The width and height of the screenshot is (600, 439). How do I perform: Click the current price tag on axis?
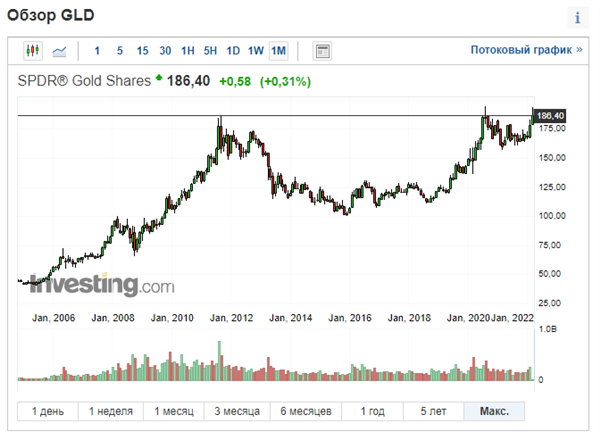(x=549, y=116)
